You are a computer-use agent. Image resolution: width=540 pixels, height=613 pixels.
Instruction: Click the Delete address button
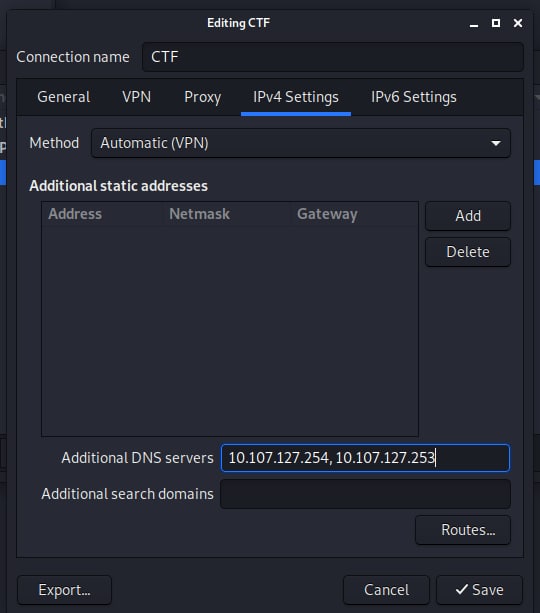[x=468, y=252]
